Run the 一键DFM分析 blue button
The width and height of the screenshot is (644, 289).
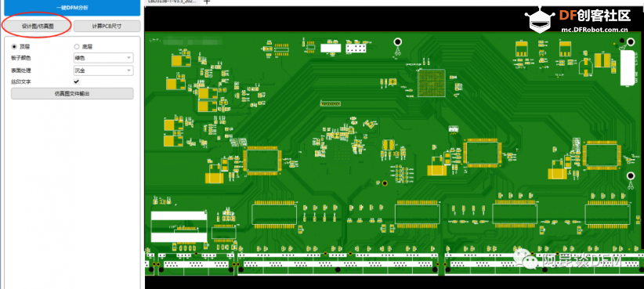click(72, 8)
